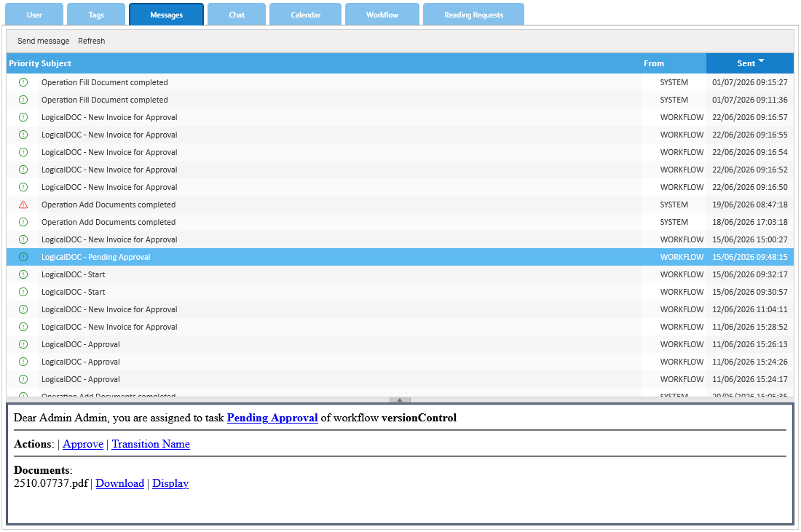Click priority icon of message sent 18/06/2026 17:03:18
Image resolution: width=801 pixels, height=532 pixels.
click(23, 222)
